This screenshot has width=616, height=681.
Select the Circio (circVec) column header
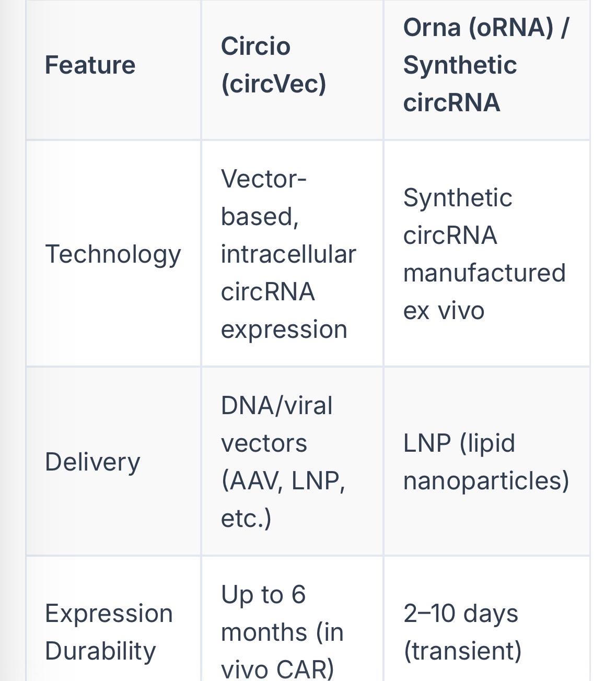(274, 65)
